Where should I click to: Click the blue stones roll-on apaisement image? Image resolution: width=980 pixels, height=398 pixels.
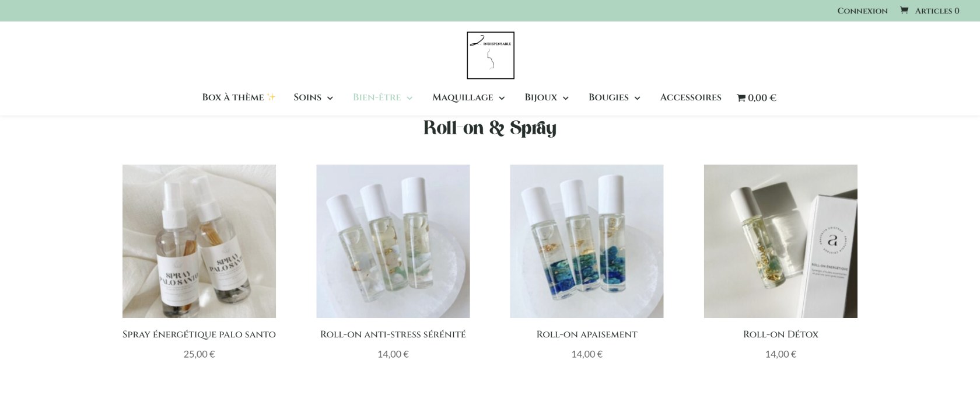[x=587, y=241]
